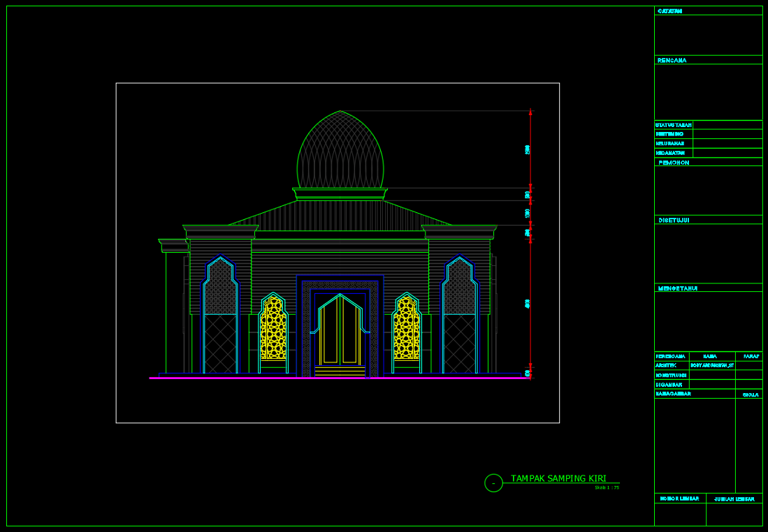Click the 'TAMPAK SAMPING KIRI' drawing title
This screenshot has height=532, width=768.
tap(558, 478)
